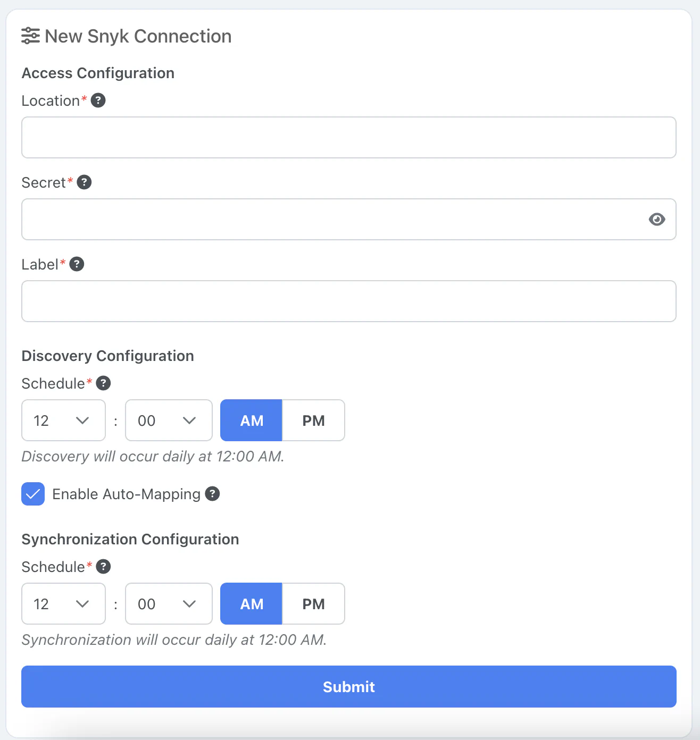Open the Discovery schedule minute dropdown
Screen dimensions: 700x740
tap(169, 421)
